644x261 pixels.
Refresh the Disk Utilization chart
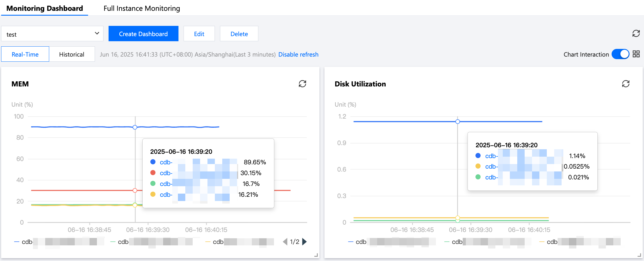click(626, 84)
